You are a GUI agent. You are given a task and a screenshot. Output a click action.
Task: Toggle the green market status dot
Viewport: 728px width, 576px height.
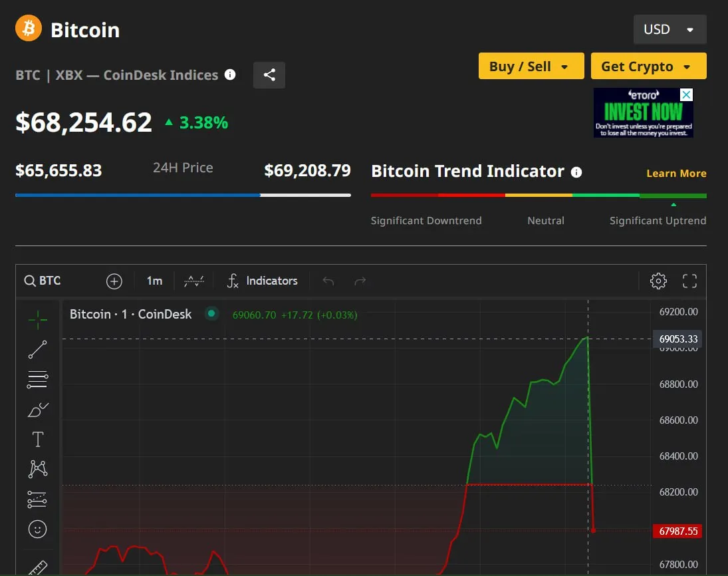(x=211, y=313)
